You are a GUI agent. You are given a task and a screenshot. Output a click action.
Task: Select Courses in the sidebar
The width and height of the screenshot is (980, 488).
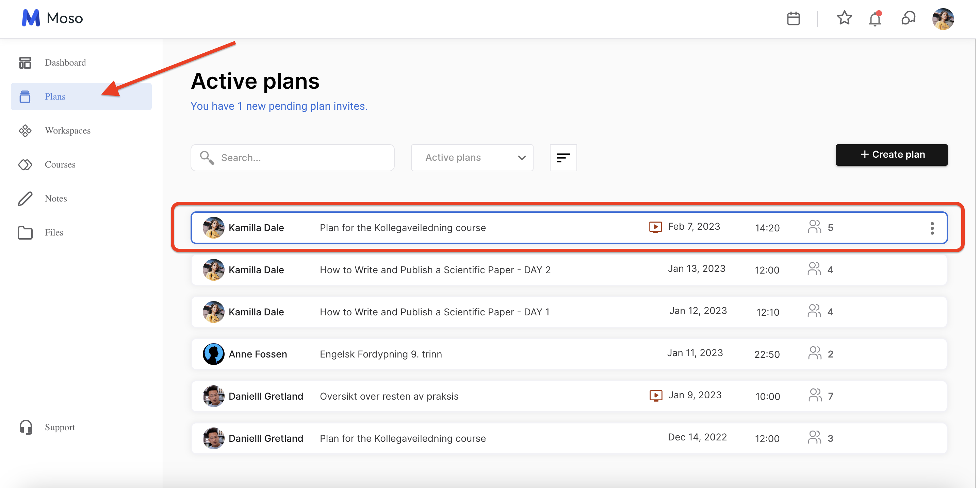60,164
